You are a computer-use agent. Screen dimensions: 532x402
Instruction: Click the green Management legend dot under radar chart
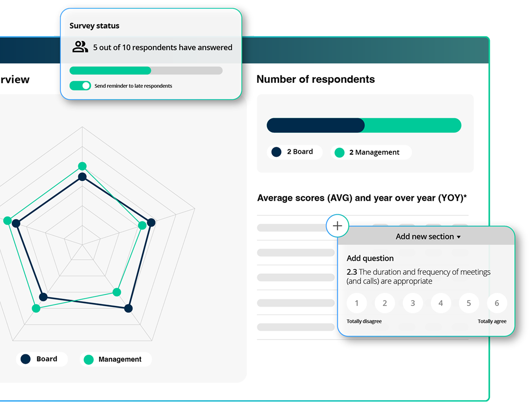coord(89,359)
